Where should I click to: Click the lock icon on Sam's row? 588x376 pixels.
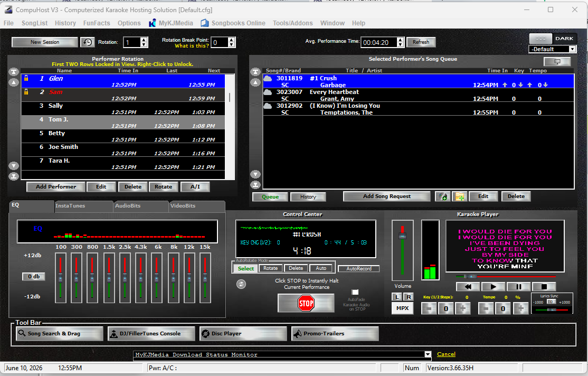(x=26, y=91)
